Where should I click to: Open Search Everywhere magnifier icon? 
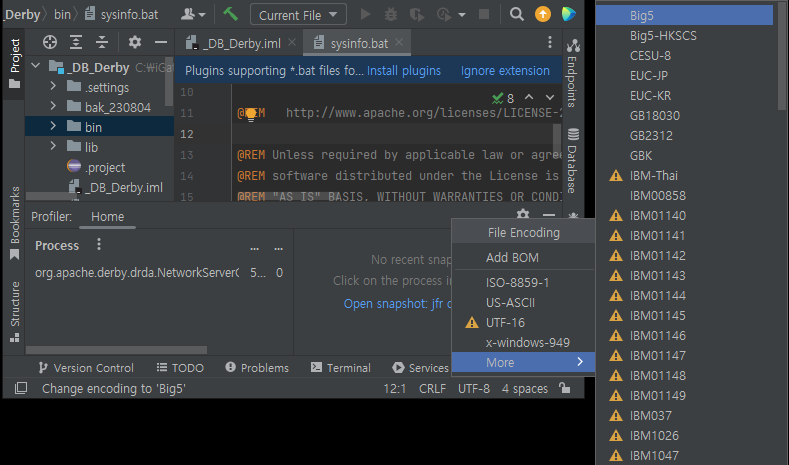[x=517, y=14]
